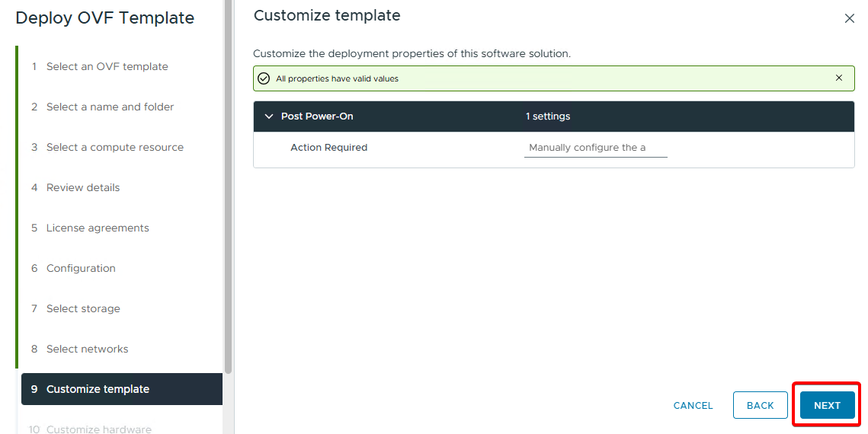The image size is (868, 434).
Task: Close the Deploy OVF Template dialog
Action: coord(849,18)
